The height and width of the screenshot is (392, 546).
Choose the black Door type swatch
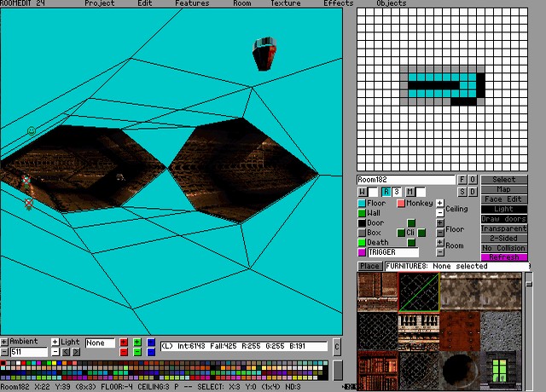(x=361, y=223)
